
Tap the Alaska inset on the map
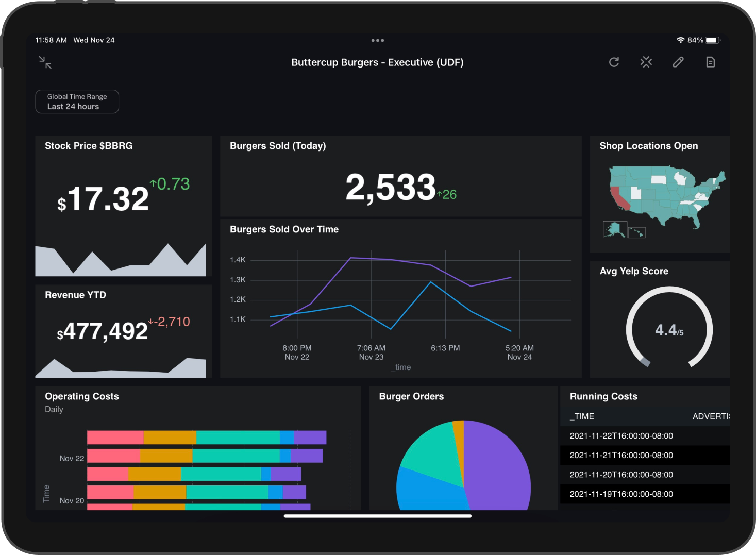coord(615,229)
